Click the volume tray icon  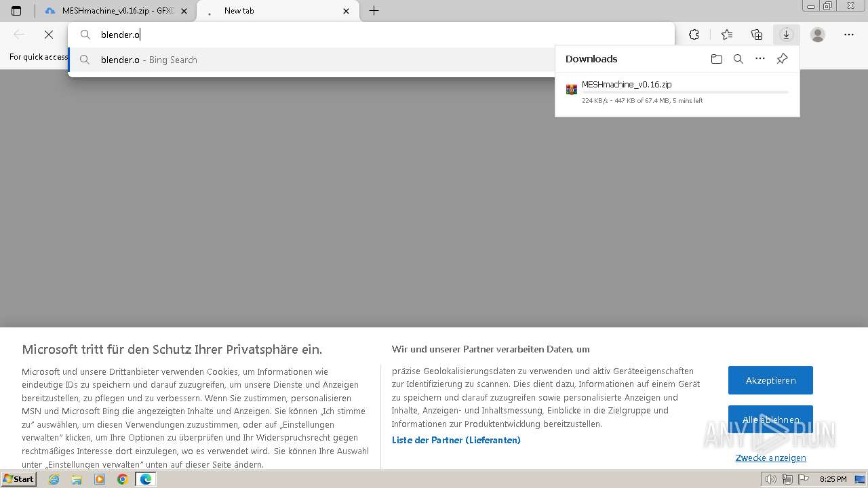click(x=771, y=479)
